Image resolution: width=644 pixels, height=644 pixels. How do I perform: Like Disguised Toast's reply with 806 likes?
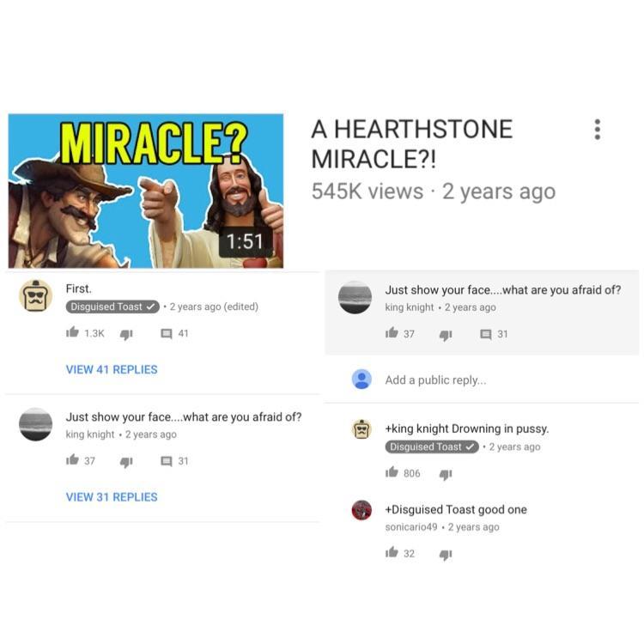(x=392, y=472)
